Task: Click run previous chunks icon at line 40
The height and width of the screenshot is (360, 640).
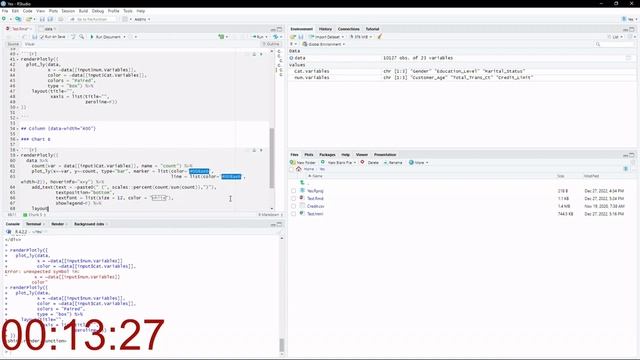Action: 254,54
